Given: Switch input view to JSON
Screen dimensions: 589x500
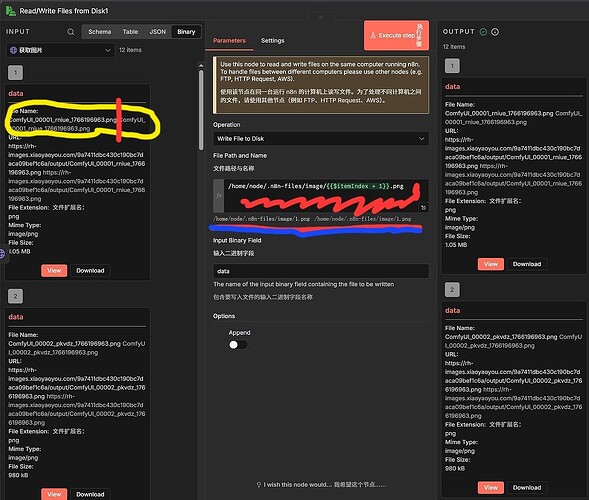Looking at the screenshot, I should pyautogui.click(x=157, y=32).
